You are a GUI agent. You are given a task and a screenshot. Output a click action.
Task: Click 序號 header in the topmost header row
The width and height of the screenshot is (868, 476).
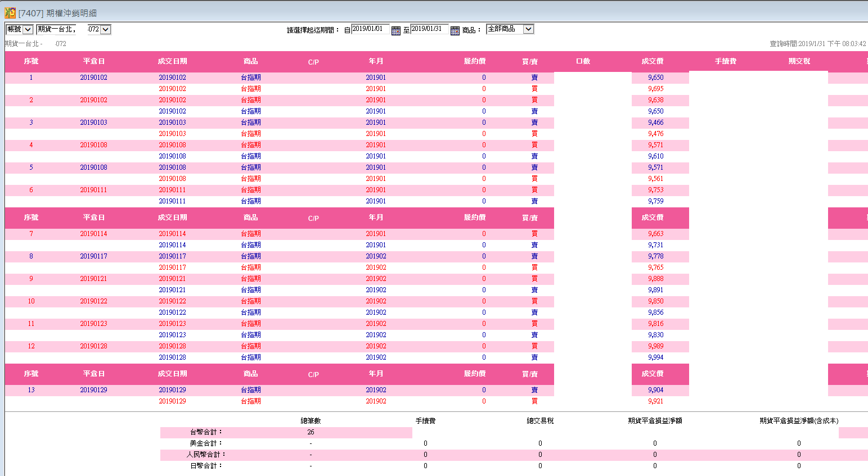(x=31, y=61)
